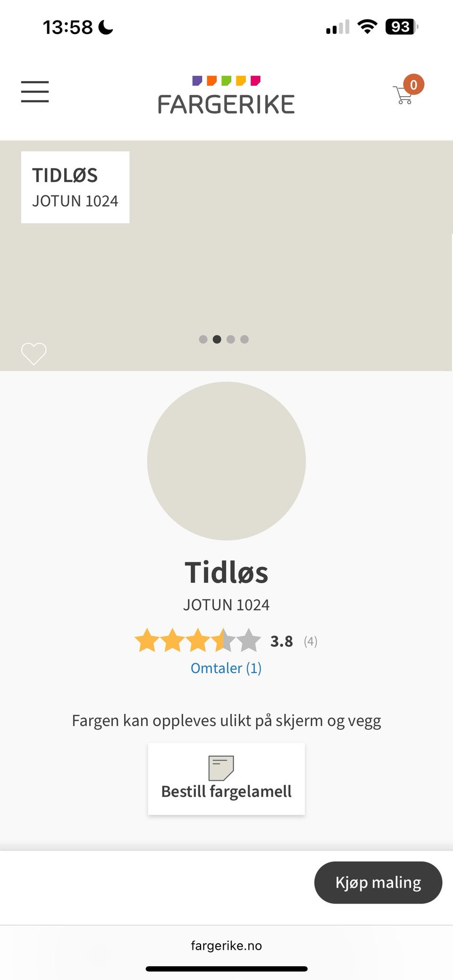Tap the large Tidløs color banner image
Image resolution: width=453 pixels, height=980 pixels.
click(x=226, y=256)
